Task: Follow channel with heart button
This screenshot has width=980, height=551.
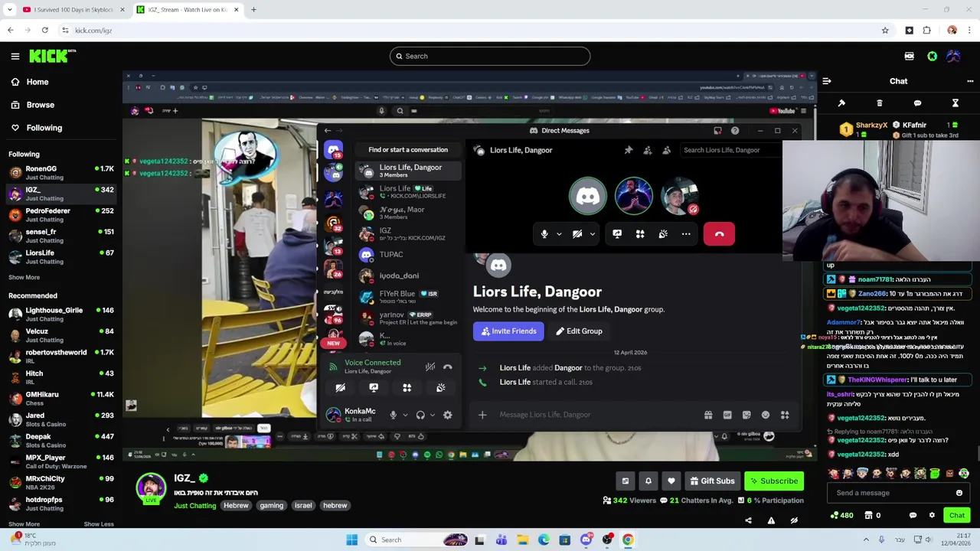Action: click(671, 481)
